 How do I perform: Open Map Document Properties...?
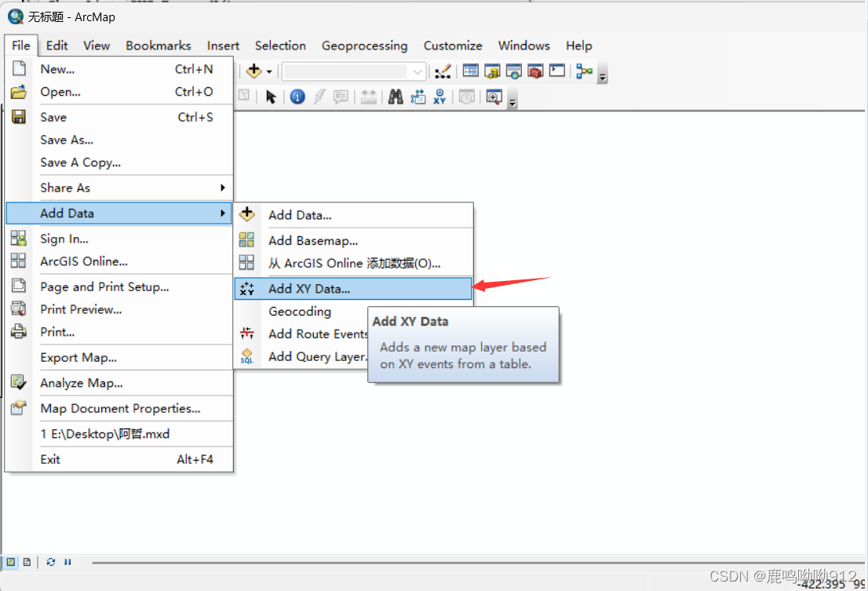119,408
